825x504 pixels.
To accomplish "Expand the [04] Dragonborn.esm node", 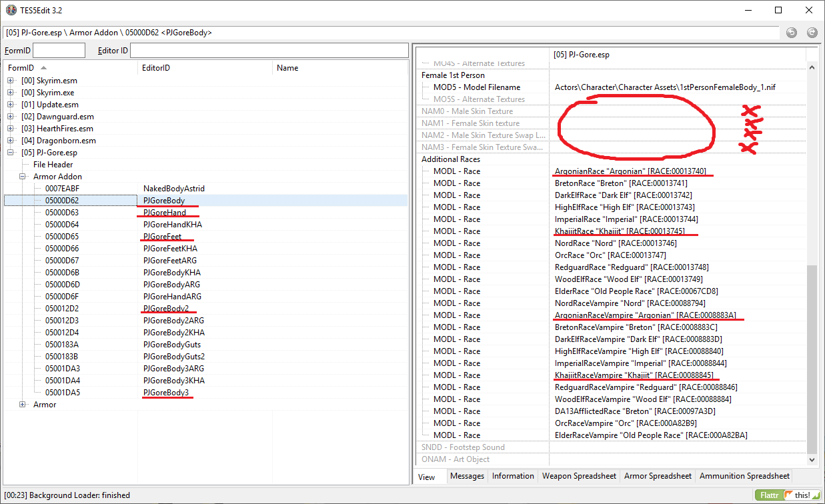I will coord(11,141).
